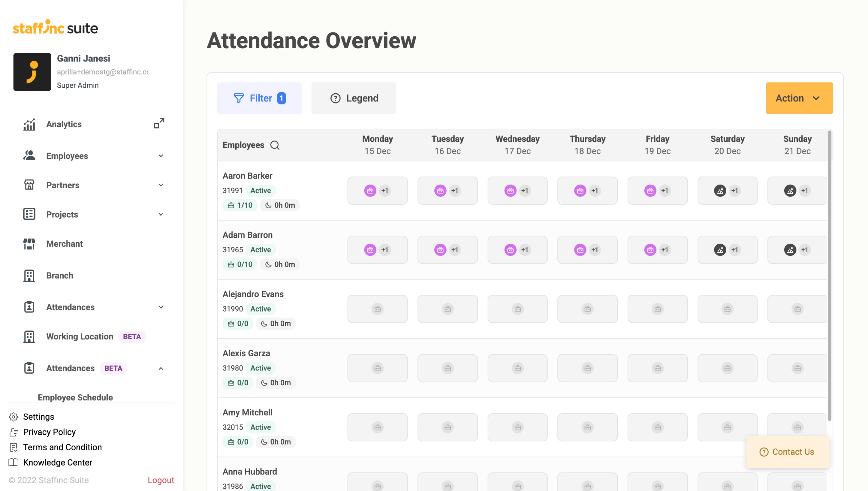Collapse the Attendances BETA section
Image resolution: width=868 pixels, height=491 pixels.
(161, 369)
